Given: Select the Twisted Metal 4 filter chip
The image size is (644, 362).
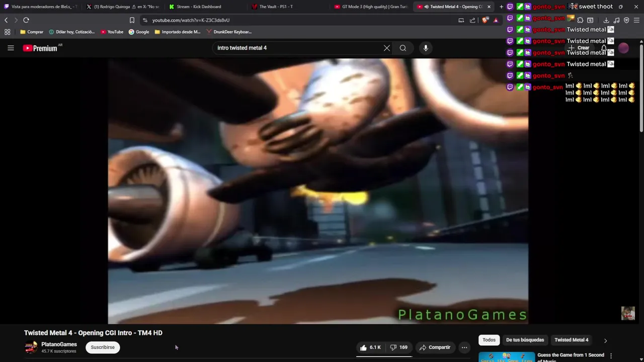Looking at the screenshot, I should click(x=571, y=340).
